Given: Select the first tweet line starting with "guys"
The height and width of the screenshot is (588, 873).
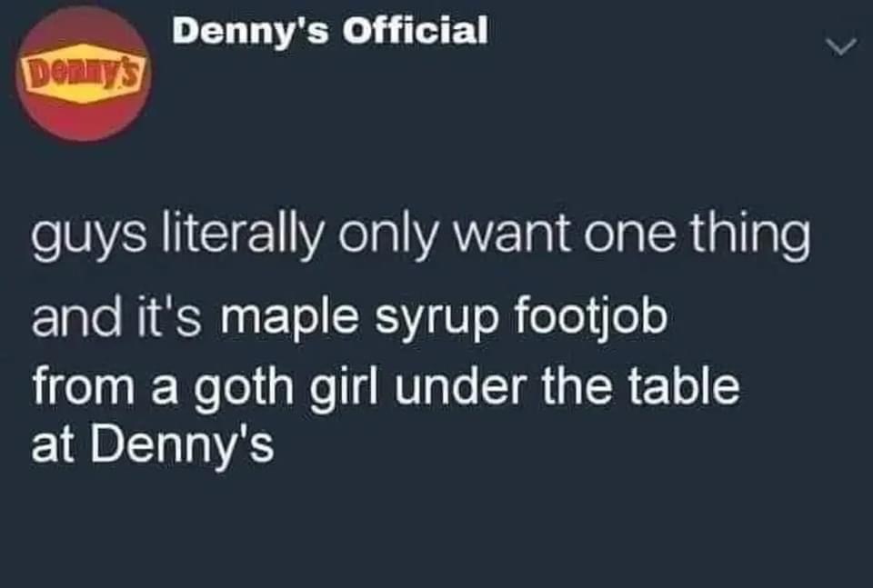Looking at the screenshot, I should point(420,234).
